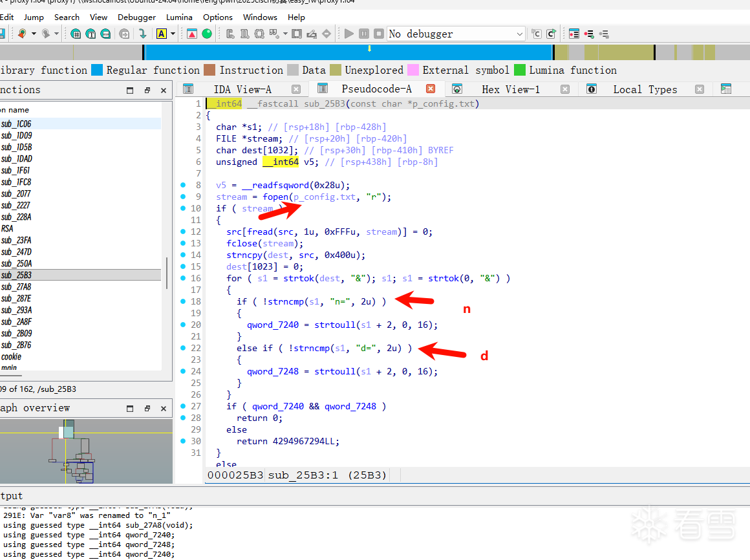The height and width of the screenshot is (560, 750).
Task: Open the View menu
Action: pos(98,17)
